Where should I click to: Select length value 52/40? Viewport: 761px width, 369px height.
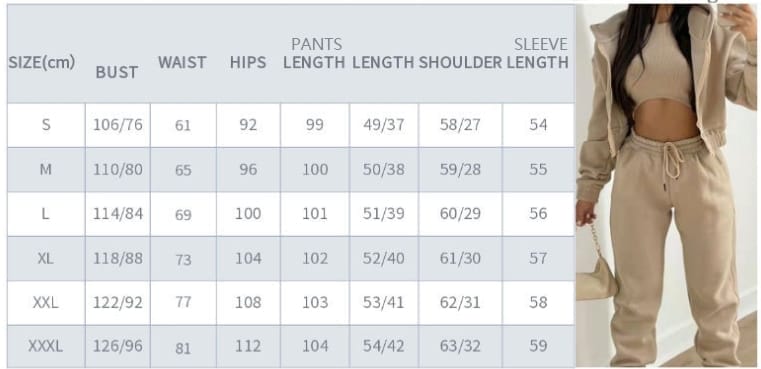(383, 258)
